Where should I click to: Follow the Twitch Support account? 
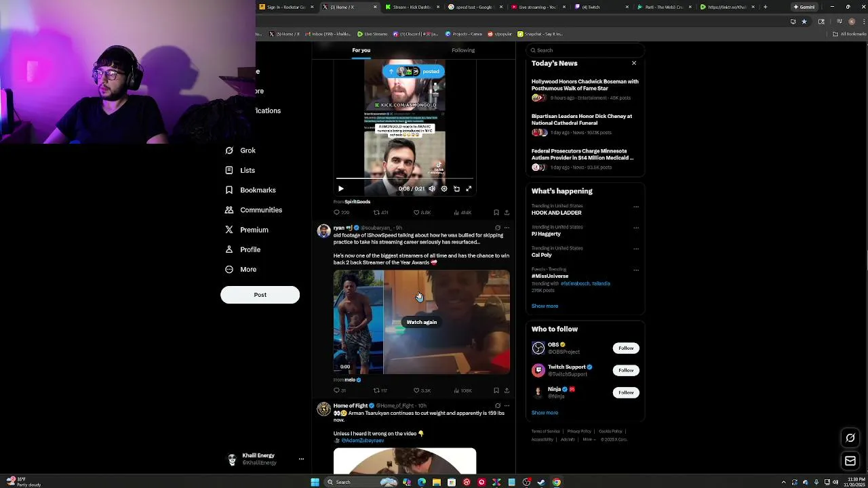pos(626,370)
